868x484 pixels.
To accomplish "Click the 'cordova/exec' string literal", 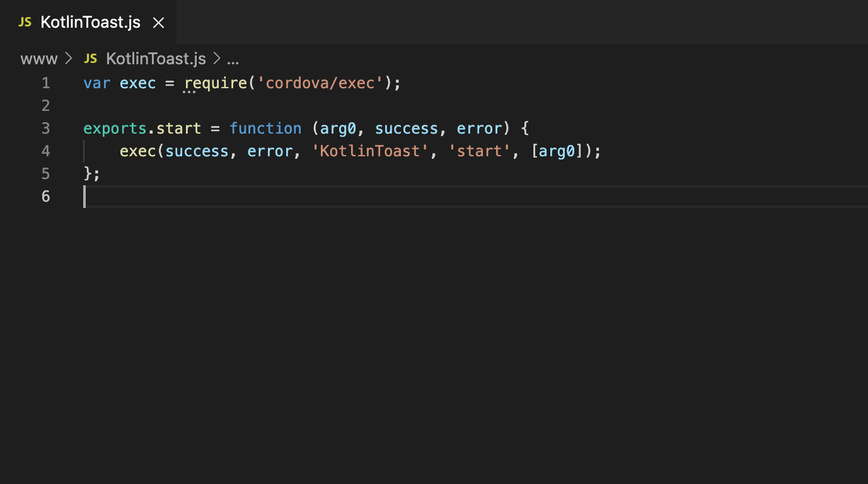I will tap(320, 83).
